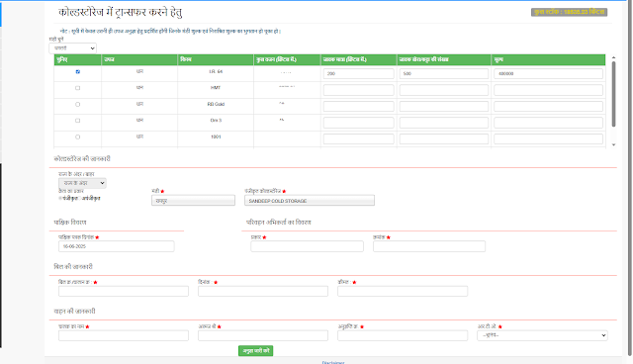Click the value field in the Dra 3 row
The image size is (633, 364).
click(x=548, y=123)
